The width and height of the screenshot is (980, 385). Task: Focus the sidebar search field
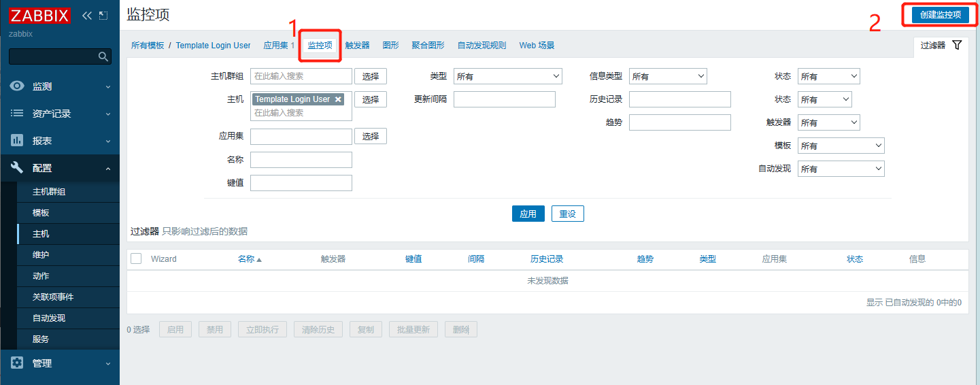(x=54, y=56)
